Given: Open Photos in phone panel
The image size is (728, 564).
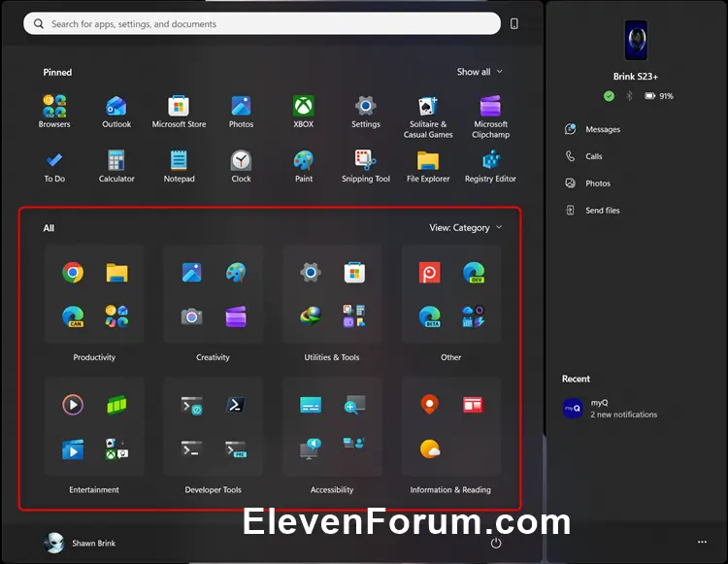Looking at the screenshot, I should 588,183.
